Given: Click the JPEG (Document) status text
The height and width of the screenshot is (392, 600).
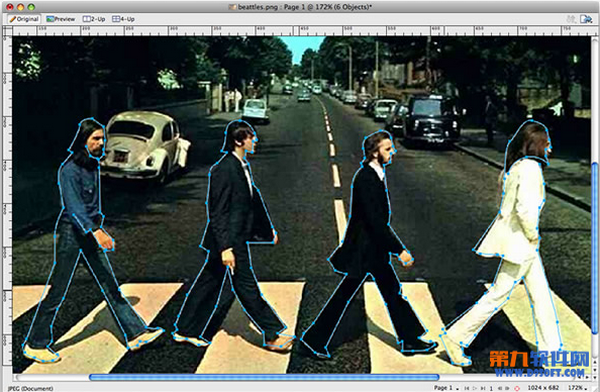Looking at the screenshot, I should click(x=31, y=389).
